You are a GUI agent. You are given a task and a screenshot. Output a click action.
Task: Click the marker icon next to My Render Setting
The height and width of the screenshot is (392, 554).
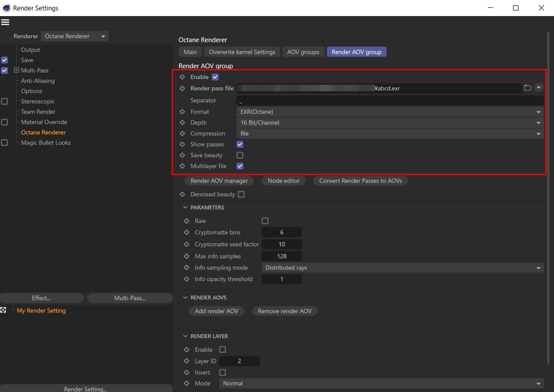[x=4, y=310]
